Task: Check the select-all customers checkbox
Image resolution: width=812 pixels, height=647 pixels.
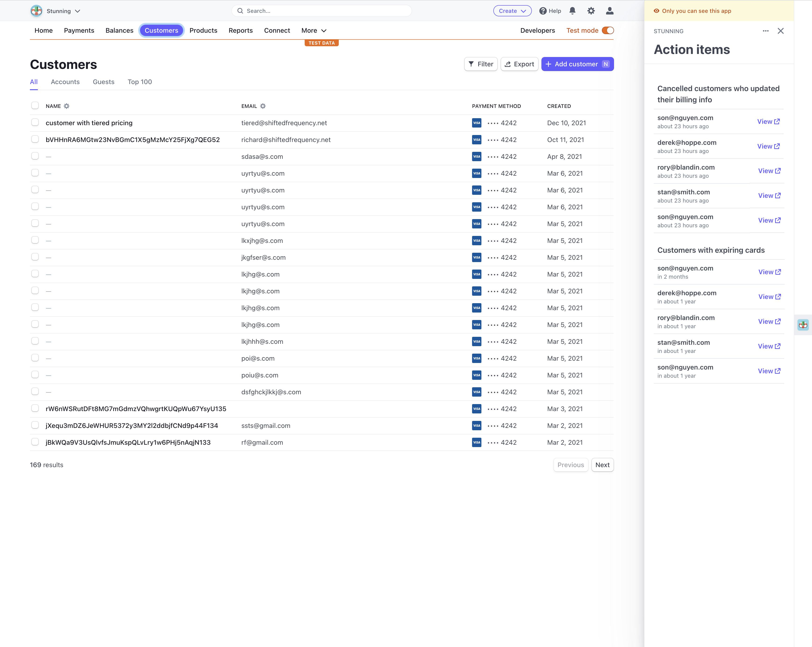Action: [x=35, y=106]
